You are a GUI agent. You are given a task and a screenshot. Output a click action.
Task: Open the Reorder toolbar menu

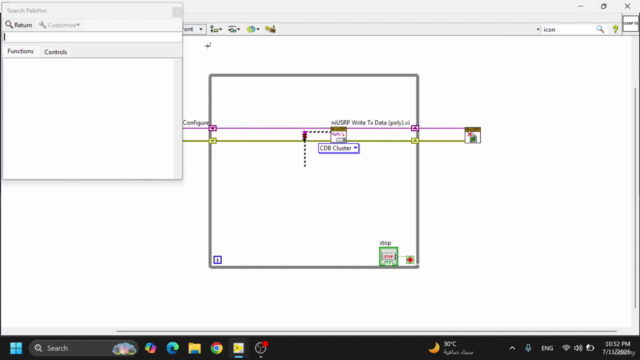[253, 29]
